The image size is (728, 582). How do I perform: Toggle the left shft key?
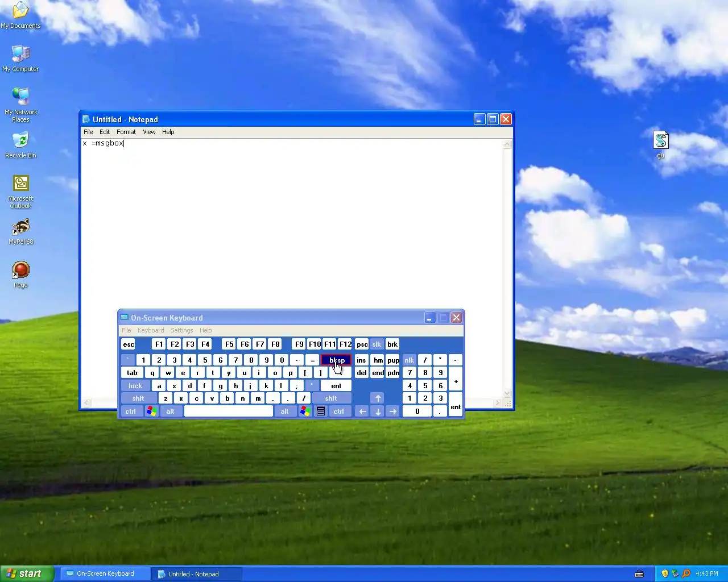pos(138,398)
